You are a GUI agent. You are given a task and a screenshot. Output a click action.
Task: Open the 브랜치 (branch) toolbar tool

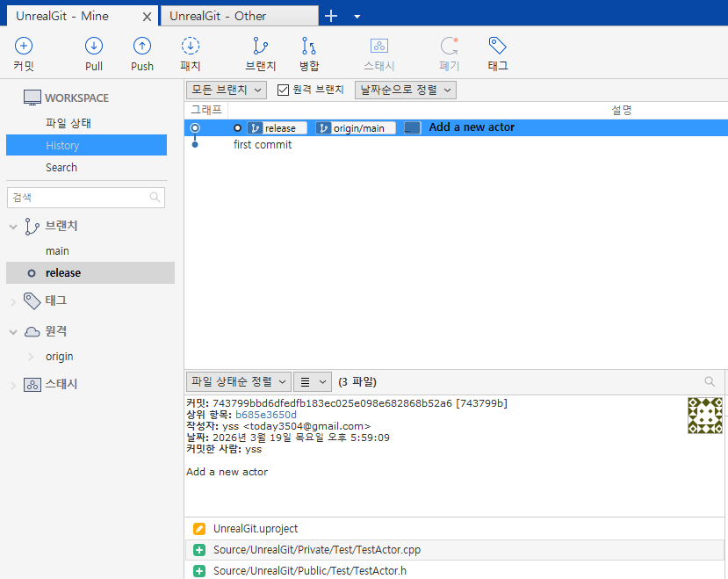[261, 54]
